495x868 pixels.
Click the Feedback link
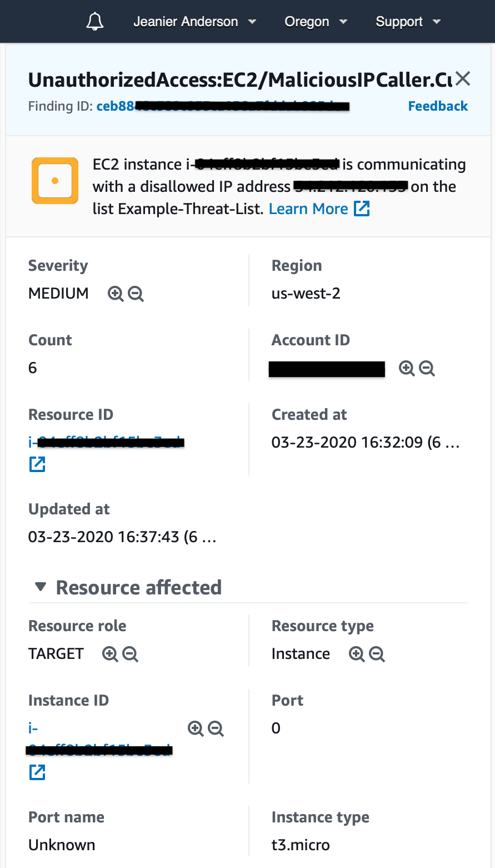[x=438, y=106]
